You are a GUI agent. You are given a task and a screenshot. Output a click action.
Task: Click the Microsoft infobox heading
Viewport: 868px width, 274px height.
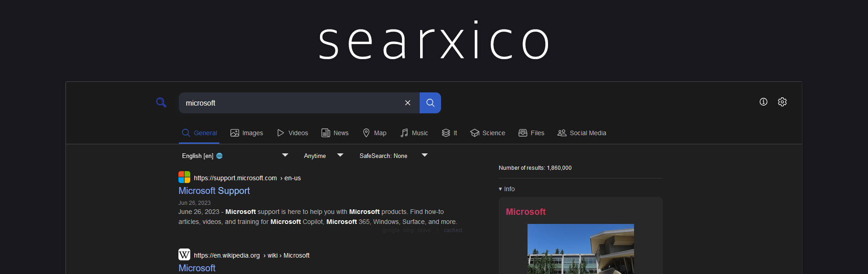click(x=526, y=212)
